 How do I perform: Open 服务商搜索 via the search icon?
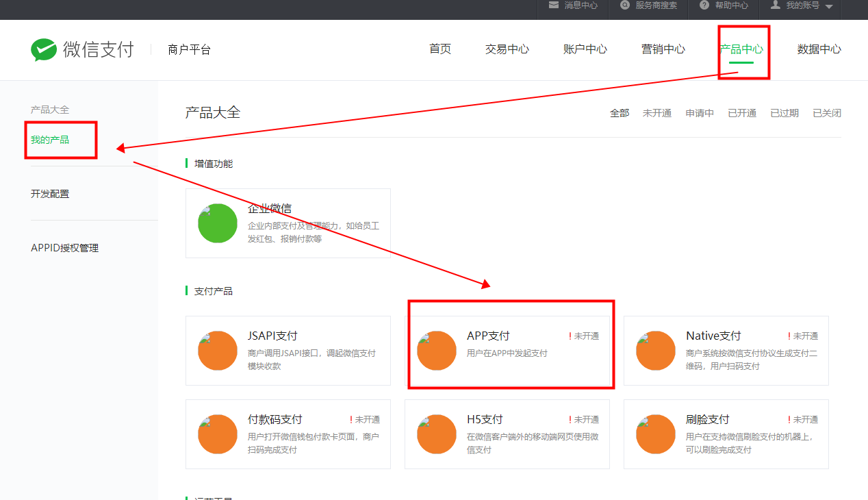[x=624, y=6]
